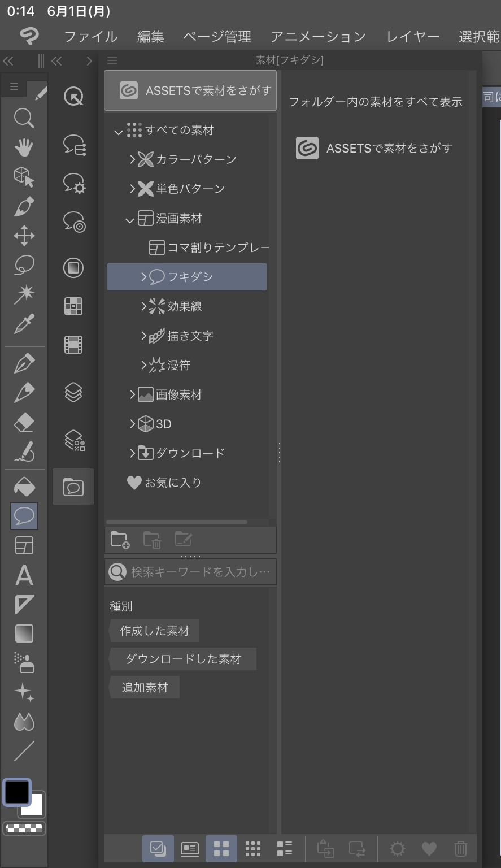Open the アニメーション menu
This screenshot has height=868, width=501.
click(x=319, y=37)
